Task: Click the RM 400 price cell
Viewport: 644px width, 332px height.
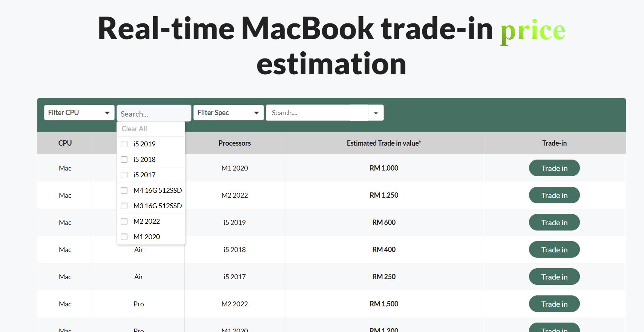Action: point(384,250)
